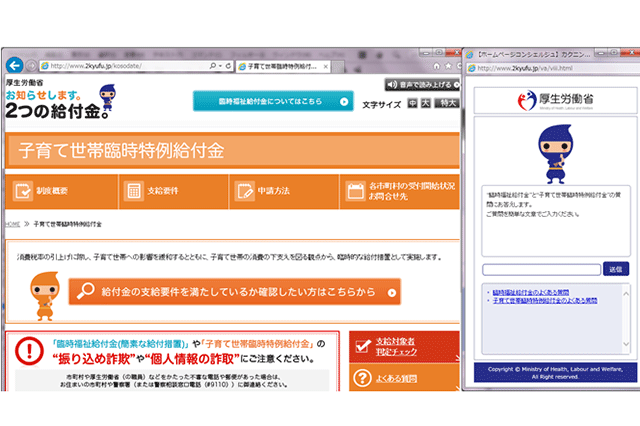This screenshot has height=426, width=640.
Task: Set text size to 中
Action: pos(413,104)
